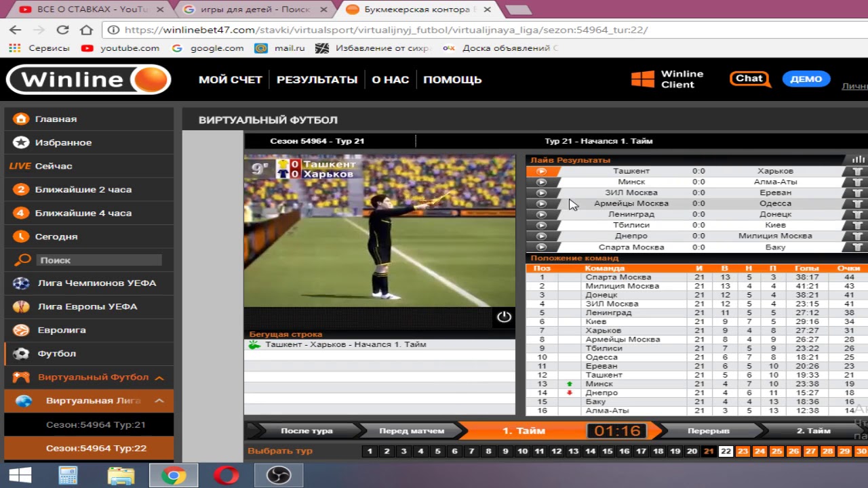Click the search magnifier icon

tap(23, 260)
